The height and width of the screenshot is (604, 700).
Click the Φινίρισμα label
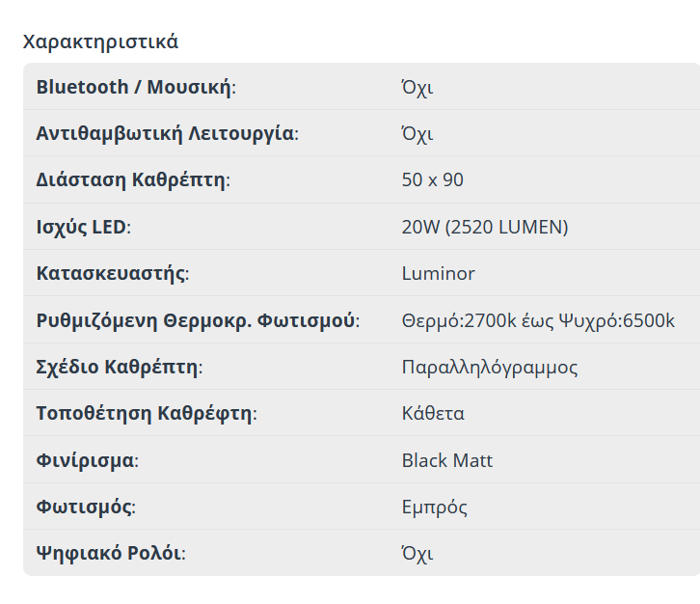pyautogui.click(x=87, y=460)
